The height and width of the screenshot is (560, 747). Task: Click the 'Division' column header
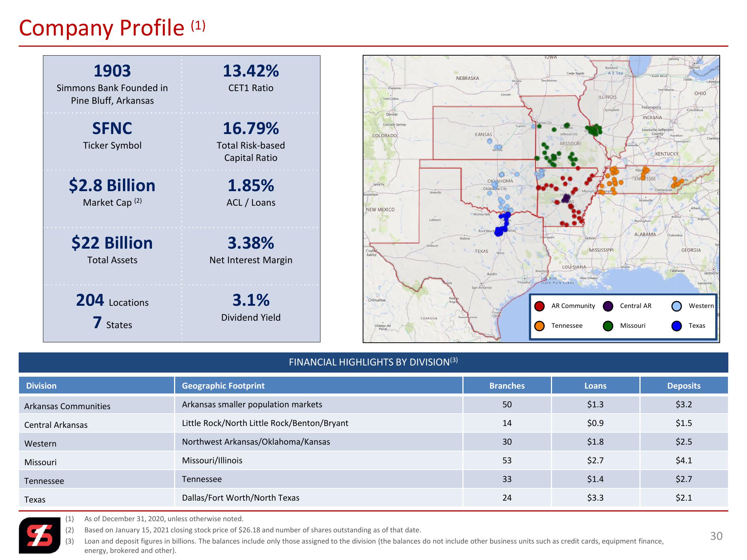(97, 386)
